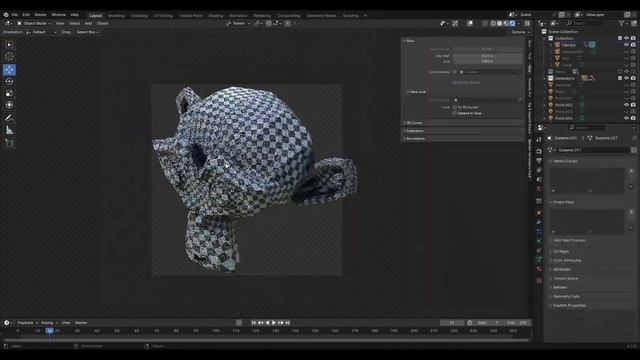Viewport: 640px width, 360px height.
Task: Add a new vertex group with plus
Action: (x=631, y=171)
